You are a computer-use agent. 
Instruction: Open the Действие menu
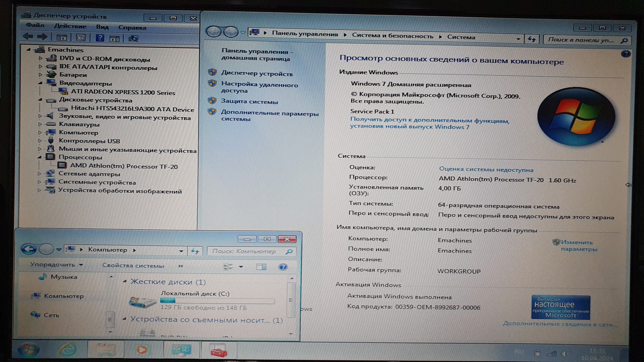coord(70,26)
